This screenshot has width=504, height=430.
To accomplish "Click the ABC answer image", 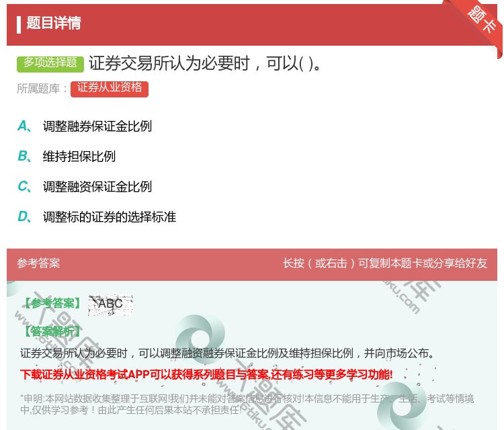I will [110, 304].
